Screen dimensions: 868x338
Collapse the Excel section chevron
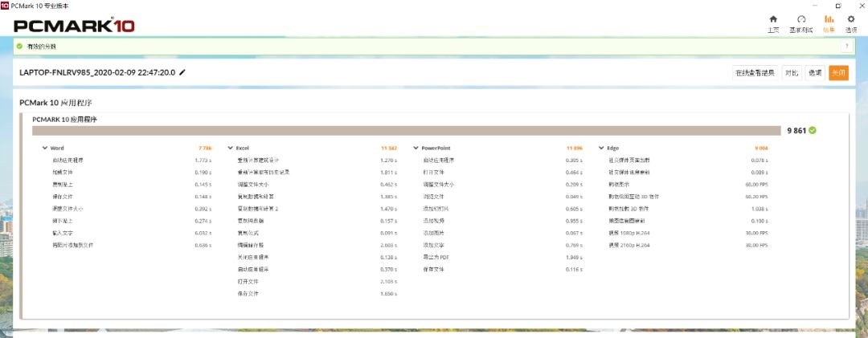[x=231, y=149]
